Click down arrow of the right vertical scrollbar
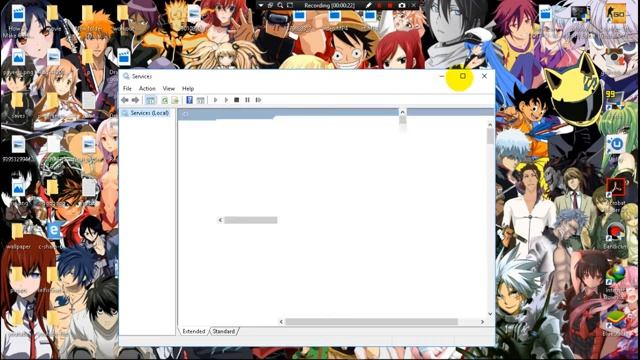The height and width of the screenshot is (360, 640). point(490,314)
